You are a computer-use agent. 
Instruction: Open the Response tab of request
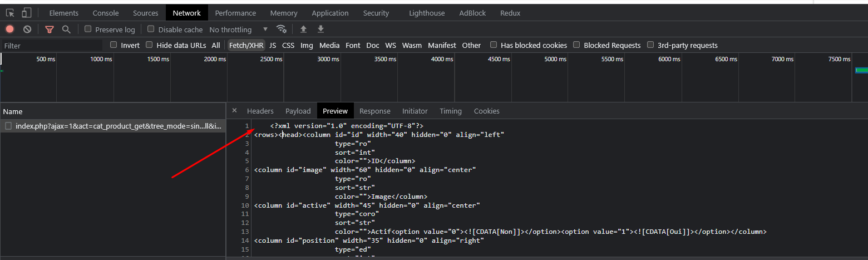(x=375, y=111)
